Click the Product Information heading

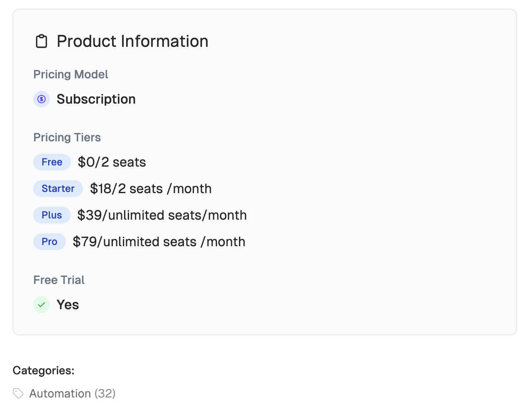click(132, 41)
